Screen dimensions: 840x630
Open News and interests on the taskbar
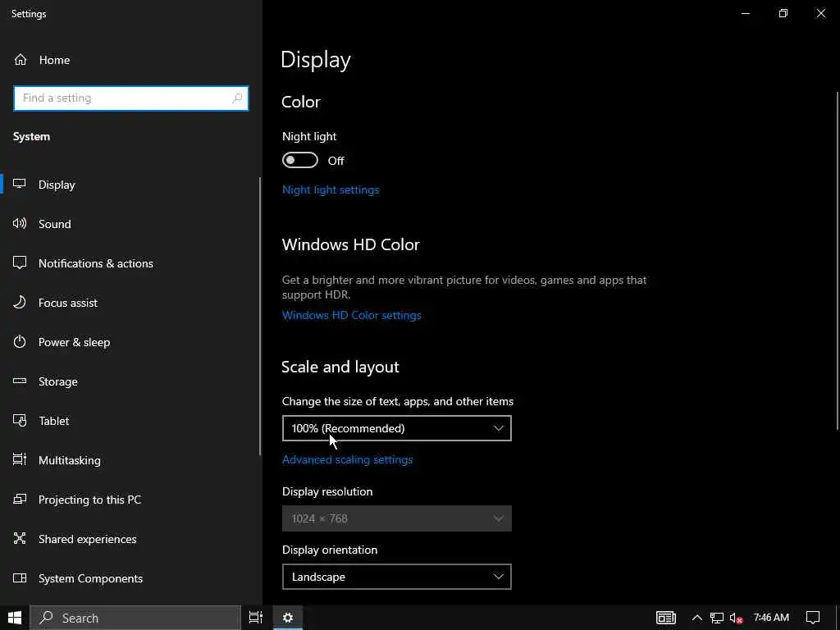tap(666, 618)
